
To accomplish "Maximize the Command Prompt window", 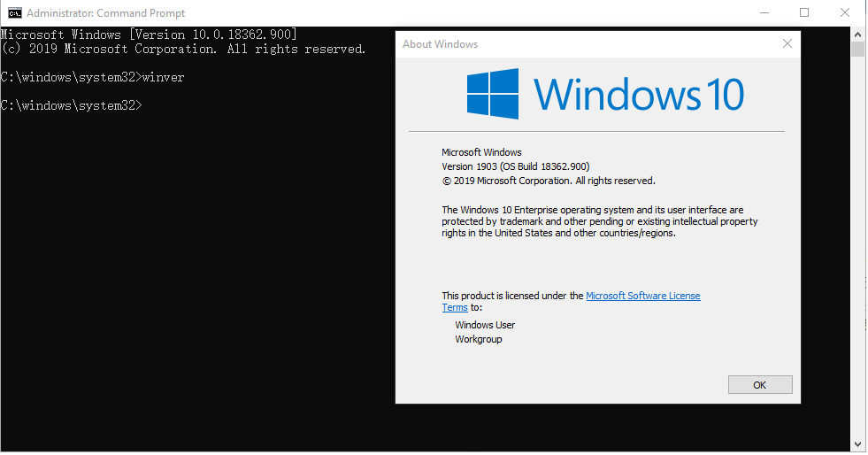I will tap(804, 12).
